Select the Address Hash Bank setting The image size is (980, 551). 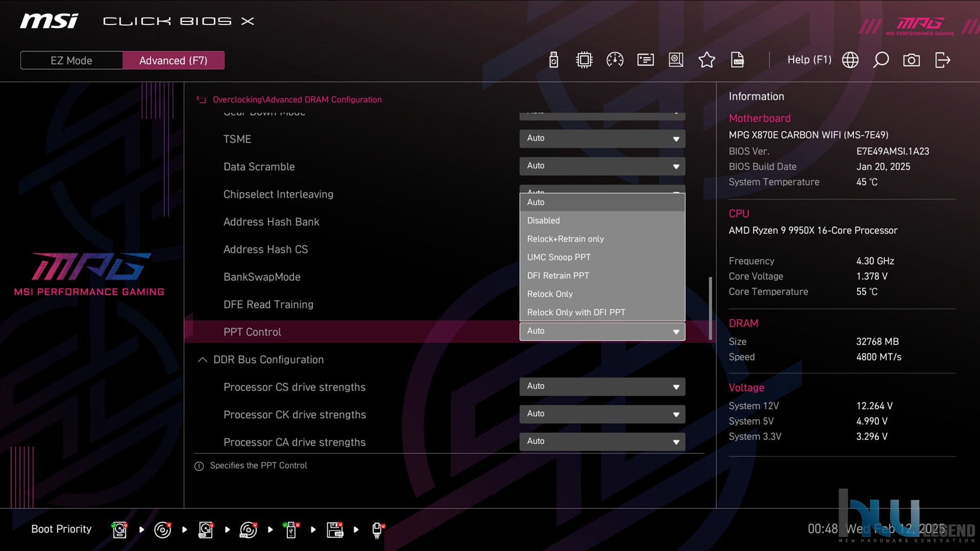[x=271, y=222]
